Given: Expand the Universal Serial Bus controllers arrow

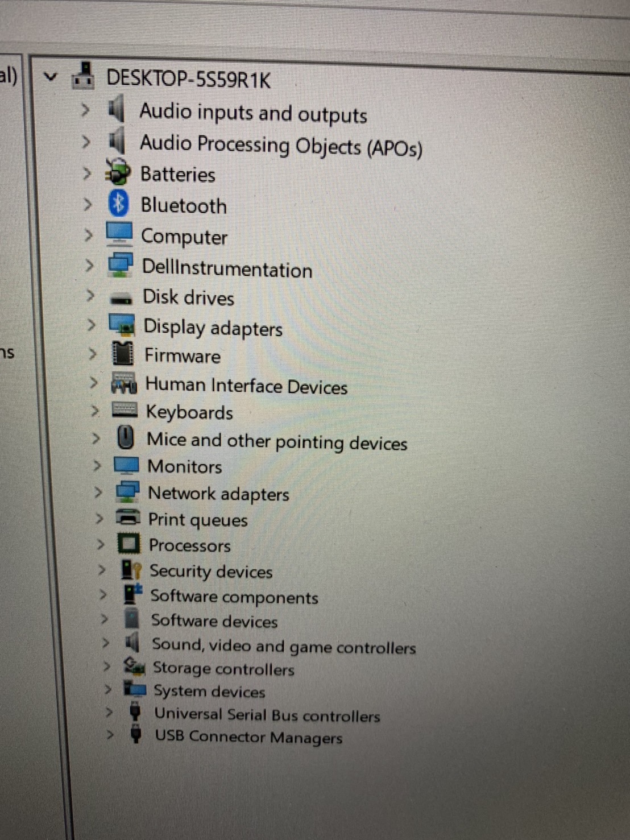Looking at the screenshot, I should pyautogui.click(x=109, y=712).
